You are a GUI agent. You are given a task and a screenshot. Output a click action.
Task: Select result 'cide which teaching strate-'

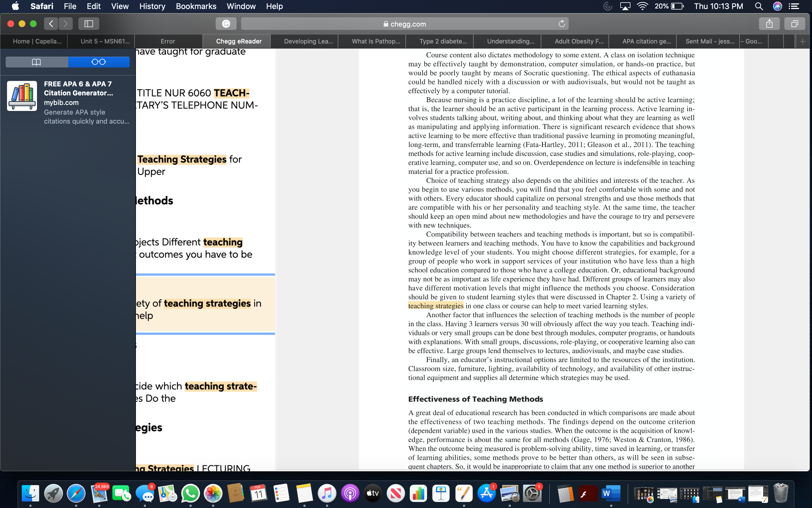[x=196, y=392]
